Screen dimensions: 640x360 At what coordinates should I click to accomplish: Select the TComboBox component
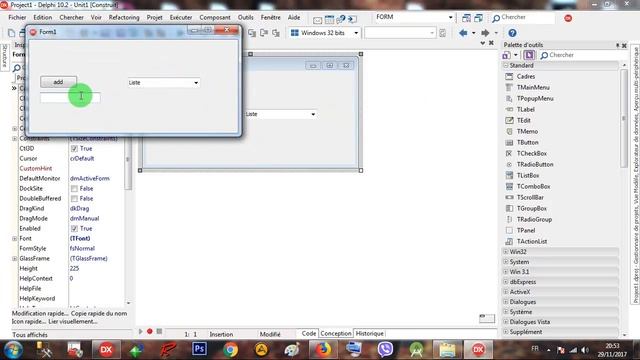point(533,187)
